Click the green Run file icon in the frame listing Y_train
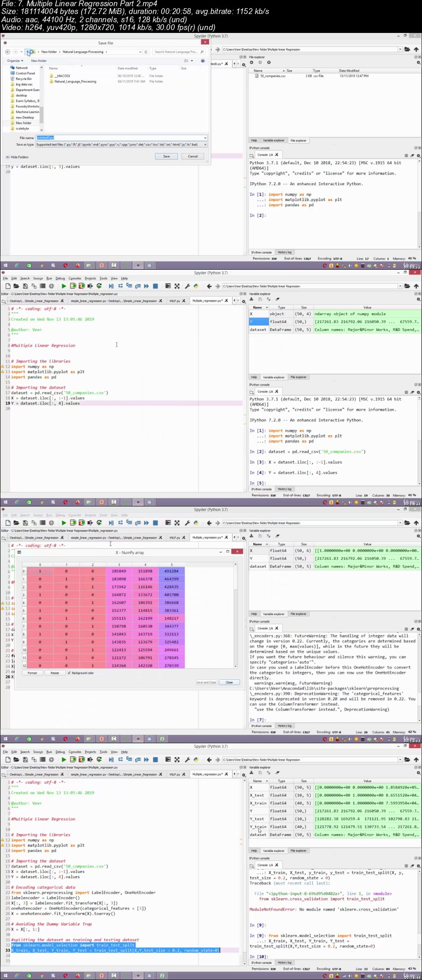The height and width of the screenshot is (980, 422). pyautogui.click(x=64, y=759)
